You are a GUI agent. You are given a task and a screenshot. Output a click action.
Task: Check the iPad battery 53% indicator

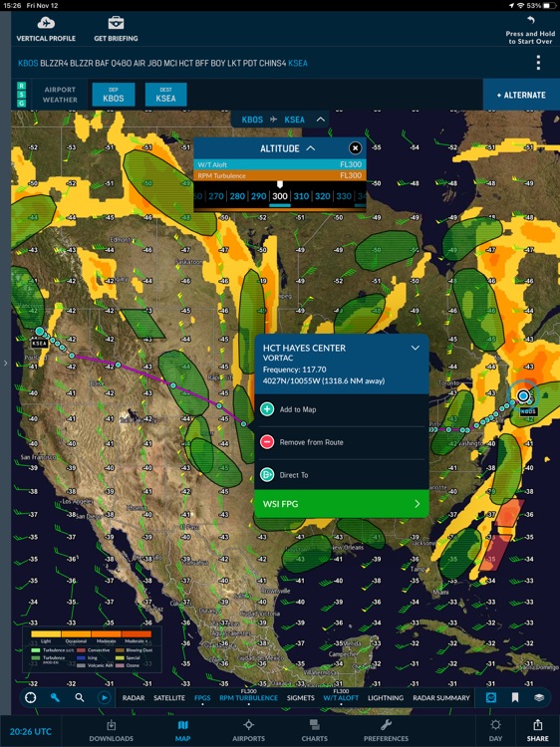click(x=541, y=5)
